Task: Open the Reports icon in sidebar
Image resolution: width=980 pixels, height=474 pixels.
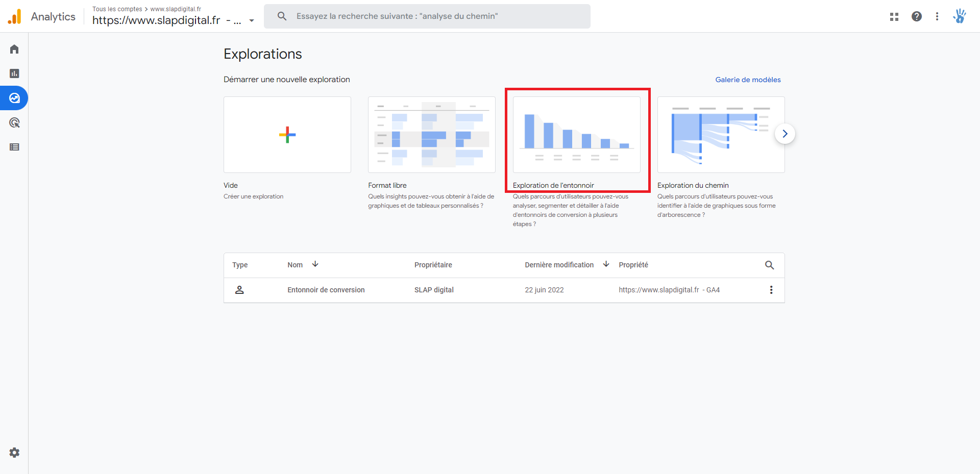Action: pyautogui.click(x=14, y=73)
